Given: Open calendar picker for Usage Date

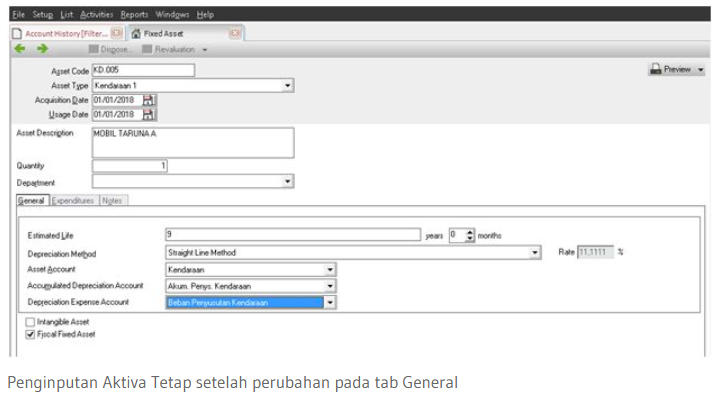Looking at the screenshot, I should pyautogui.click(x=148, y=115).
